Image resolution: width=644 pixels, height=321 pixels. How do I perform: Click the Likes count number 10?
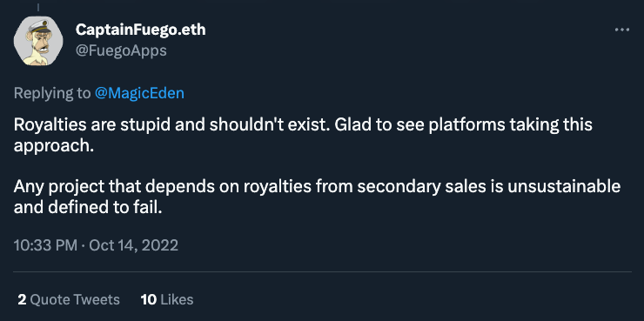[149, 299]
